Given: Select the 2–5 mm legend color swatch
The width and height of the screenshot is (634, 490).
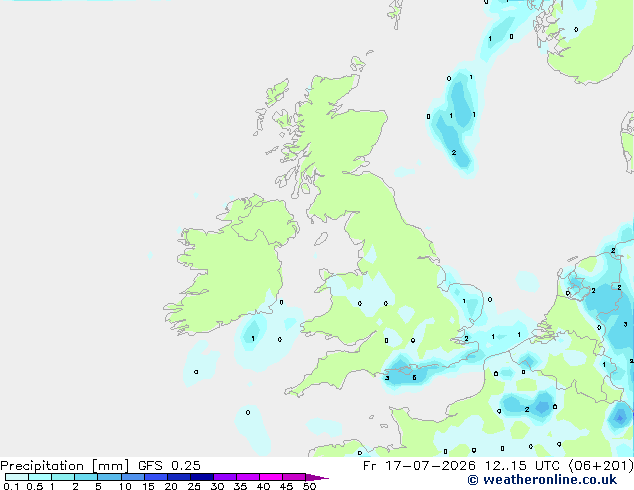Looking at the screenshot, I should pos(86,477).
